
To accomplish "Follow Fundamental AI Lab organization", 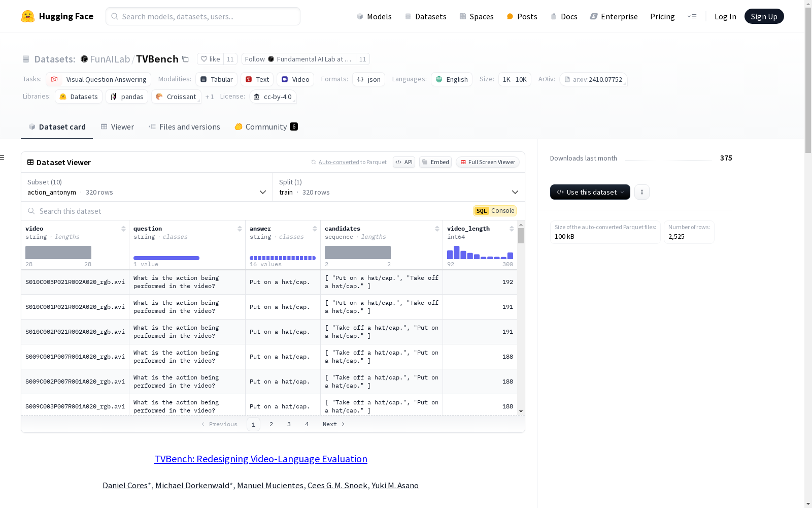I will click(x=299, y=59).
